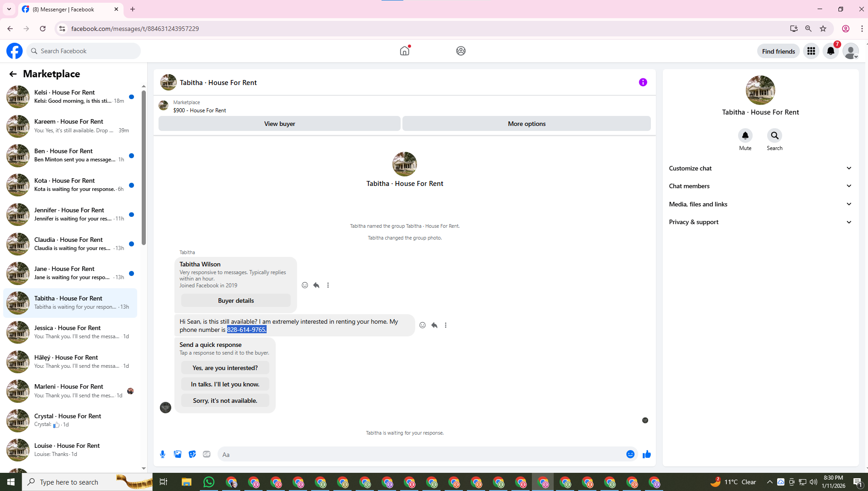
Task: Click the Facebook logo icon
Action: (x=15, y=51)
